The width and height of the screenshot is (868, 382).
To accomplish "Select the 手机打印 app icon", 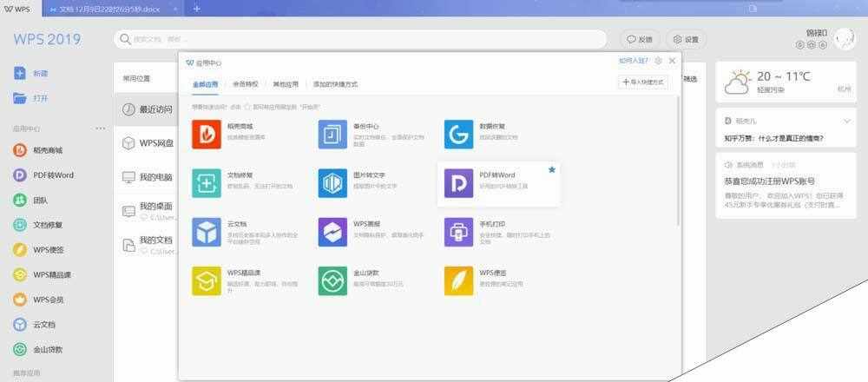I will click(458, 233).
